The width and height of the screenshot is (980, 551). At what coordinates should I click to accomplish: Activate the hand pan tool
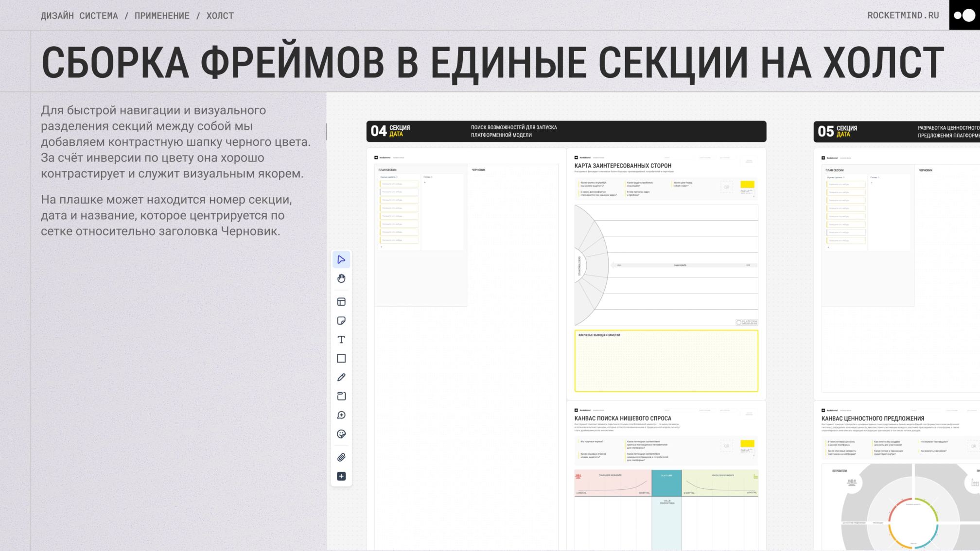pos(341,278)
